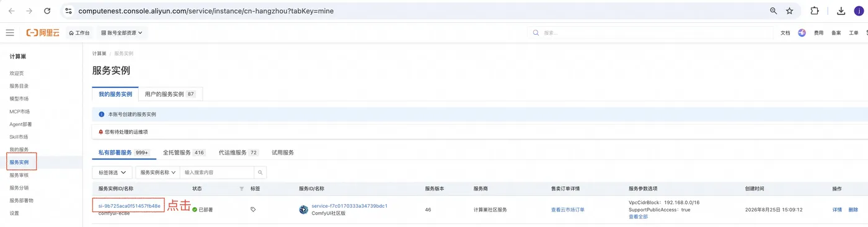Click 查看云市场订单 link
868x227 pixels.
pos(568,210)
